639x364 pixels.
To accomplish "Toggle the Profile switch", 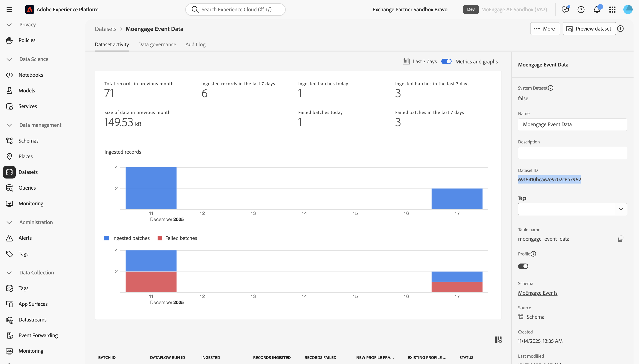I will coord(523,266).
